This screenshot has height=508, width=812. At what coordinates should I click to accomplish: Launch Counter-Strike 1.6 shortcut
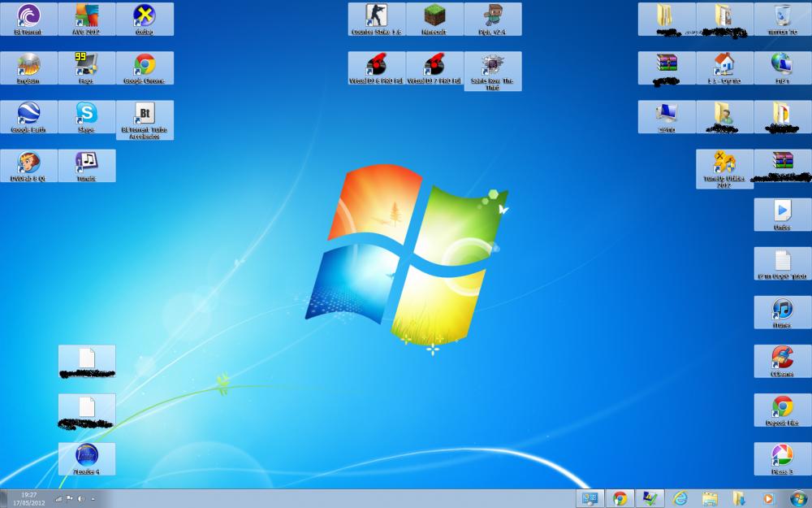point(377,20)
